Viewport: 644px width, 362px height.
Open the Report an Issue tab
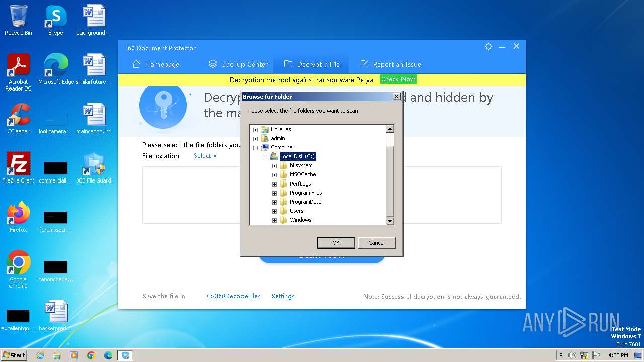390,64
